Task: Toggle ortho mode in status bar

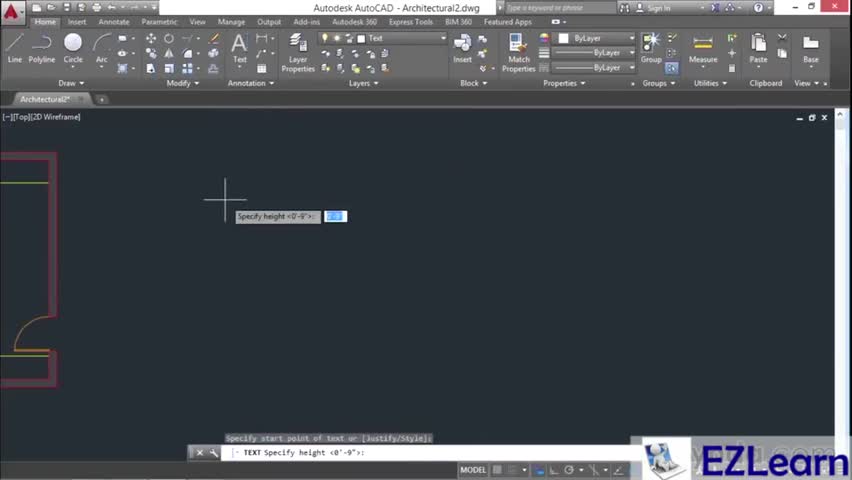Action: 554,470
